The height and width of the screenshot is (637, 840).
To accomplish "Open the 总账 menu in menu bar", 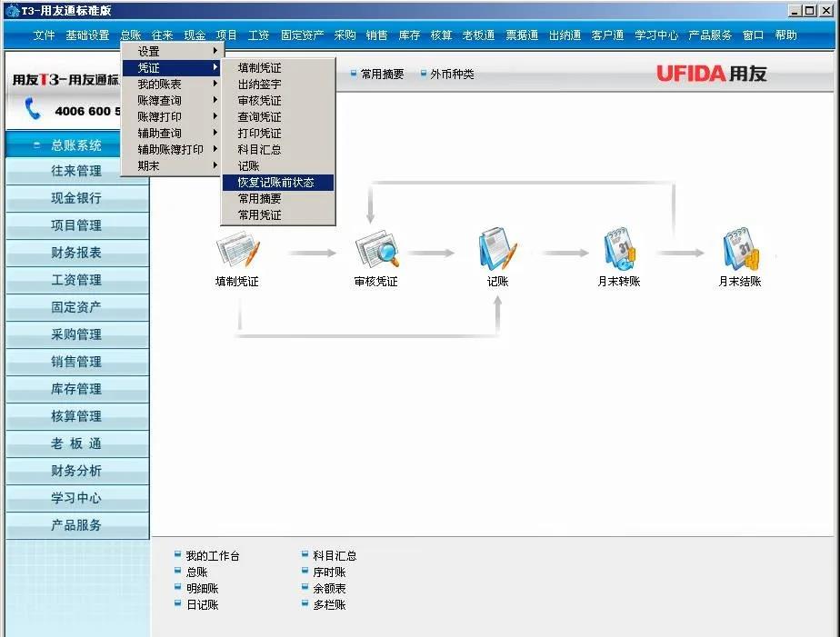I will pos(131,35).
